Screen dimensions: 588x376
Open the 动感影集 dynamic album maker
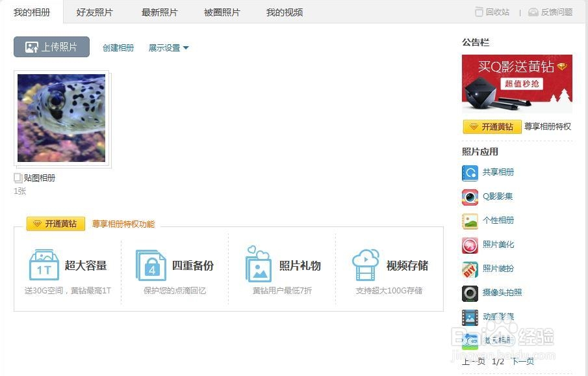(x=497, y=317)
